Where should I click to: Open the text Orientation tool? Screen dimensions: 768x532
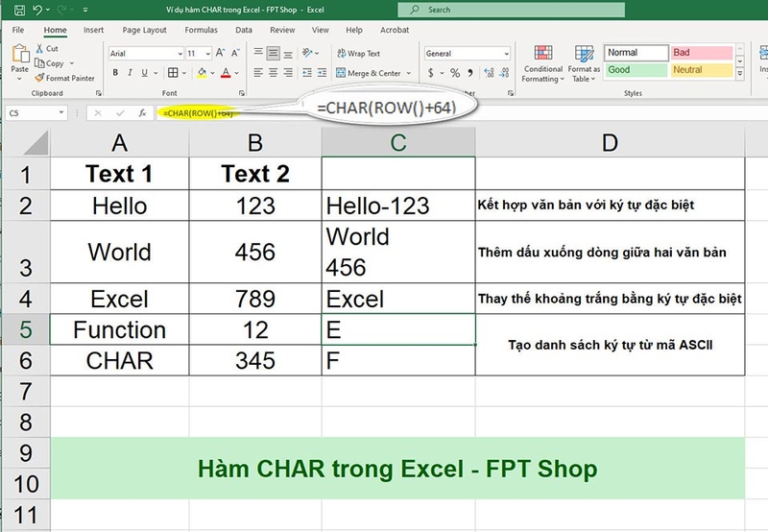[x=307, y=53]
